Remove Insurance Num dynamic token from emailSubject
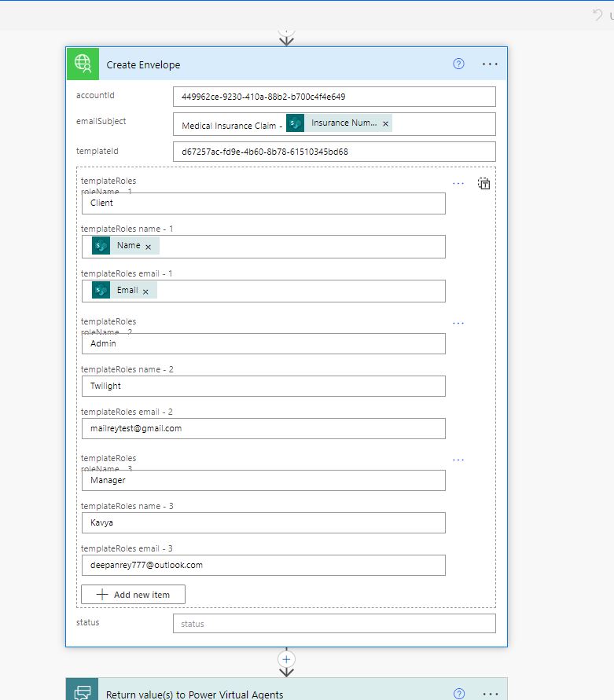614x700 pixels. [x=386, y=123]
